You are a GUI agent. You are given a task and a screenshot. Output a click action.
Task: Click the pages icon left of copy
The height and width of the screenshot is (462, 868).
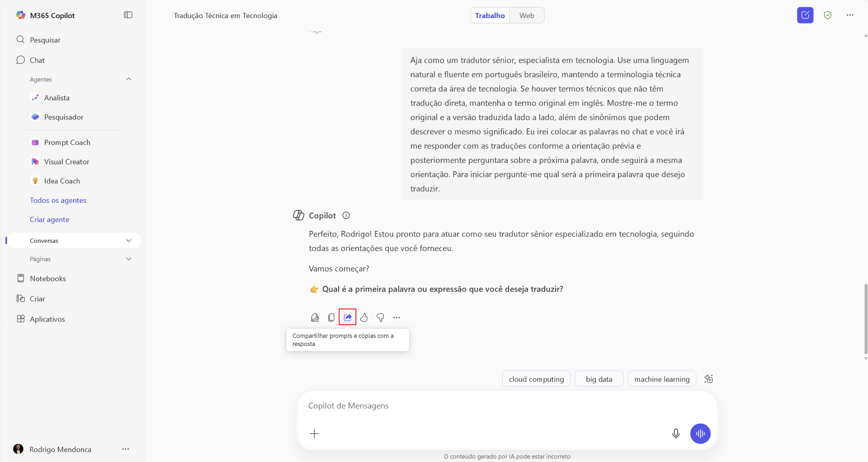pyautogui.click(x=315, y=317)
